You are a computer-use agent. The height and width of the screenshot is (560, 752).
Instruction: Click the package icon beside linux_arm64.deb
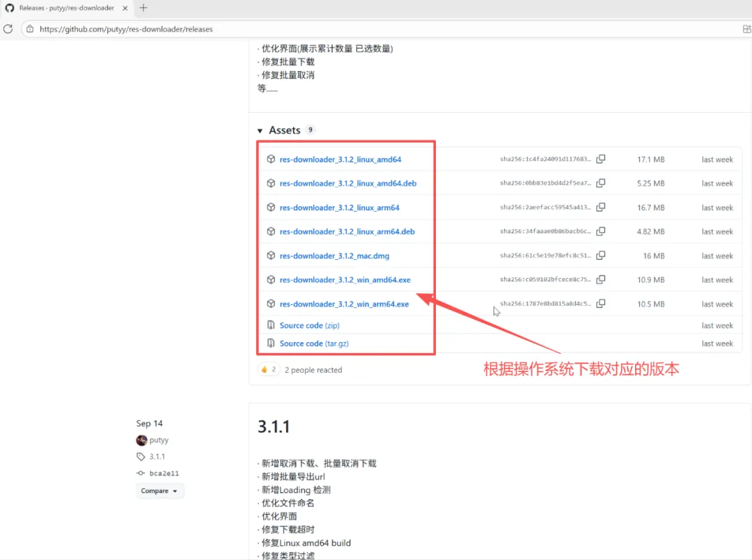pyautogui.click(x=271, y=231)
